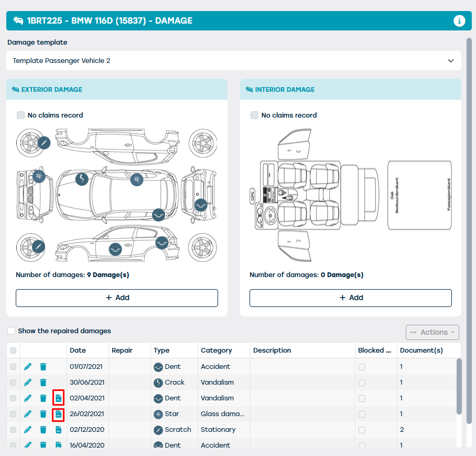
Task: Tick exterior No claims record checkbox
Action: pyautogui.click(x=20, y=115)
